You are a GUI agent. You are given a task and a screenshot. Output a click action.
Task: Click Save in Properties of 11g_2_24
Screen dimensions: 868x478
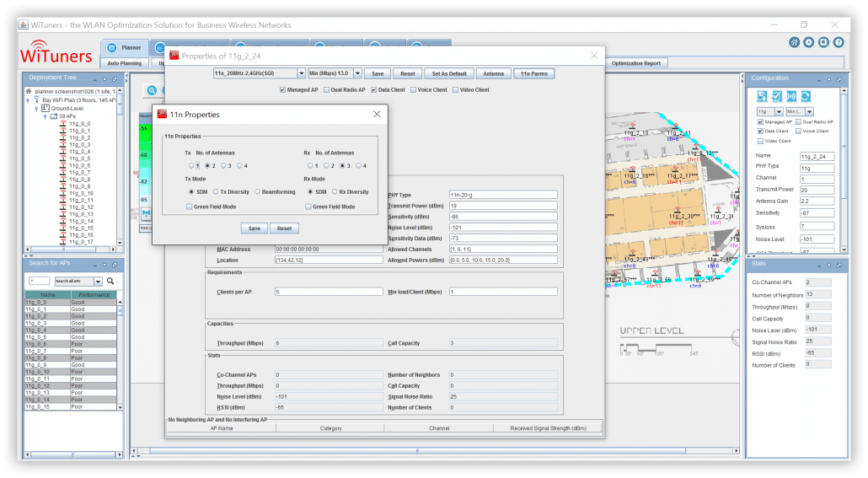378,73
